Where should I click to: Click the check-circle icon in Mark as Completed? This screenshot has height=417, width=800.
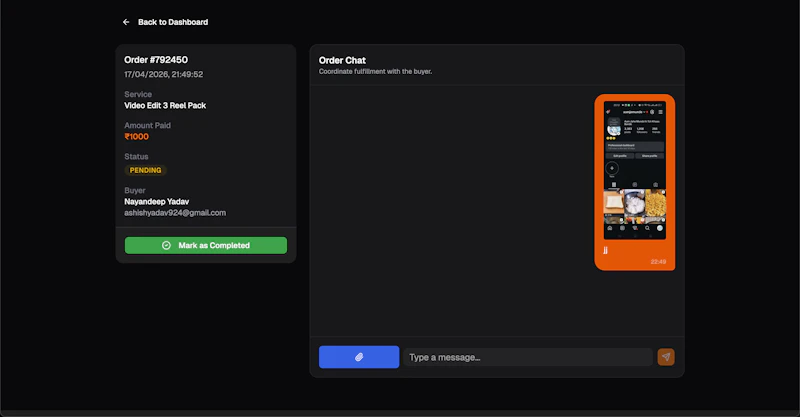pos(166,246)
